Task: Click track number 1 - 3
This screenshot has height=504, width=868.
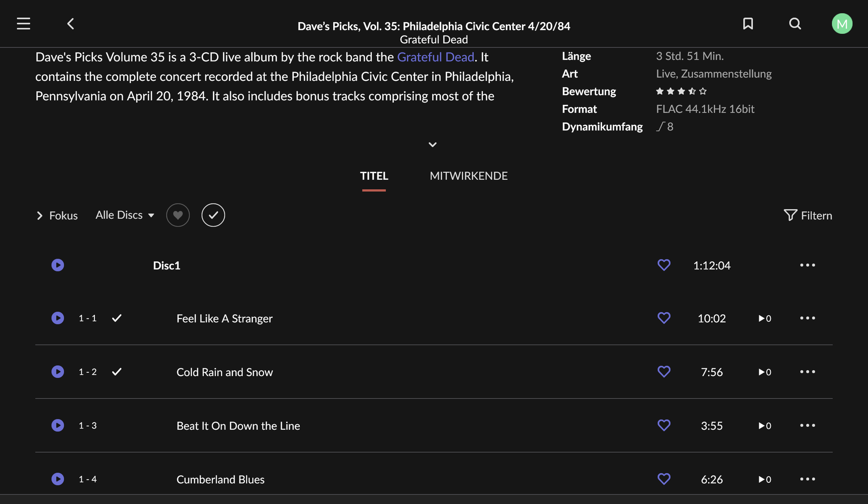Action: (87, 425)
